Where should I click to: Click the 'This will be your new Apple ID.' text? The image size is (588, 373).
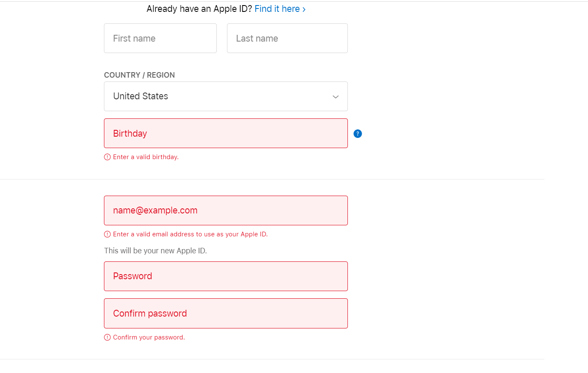pyautogui.click(x=155, y=251)
